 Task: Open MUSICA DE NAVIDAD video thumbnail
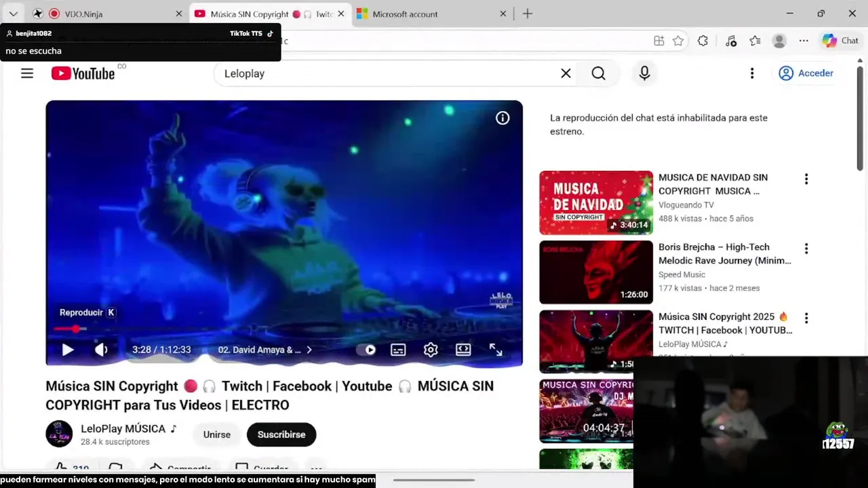click(596, 203)
